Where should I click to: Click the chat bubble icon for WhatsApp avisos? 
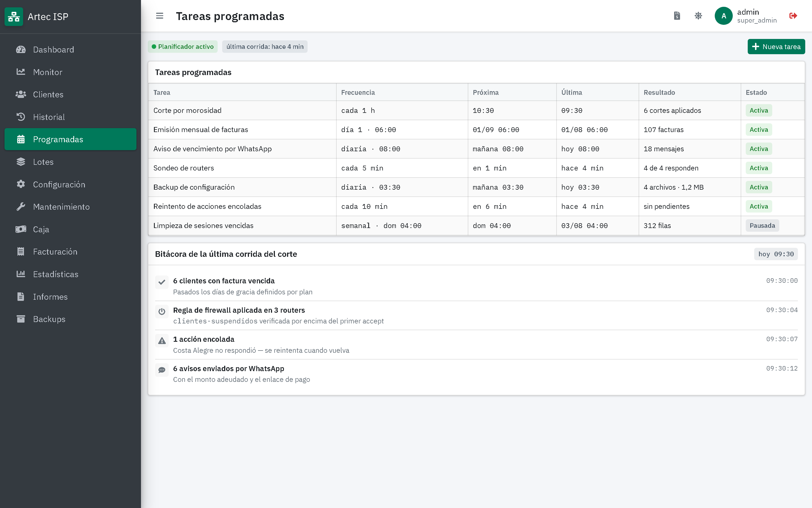click(x=162, y=370)
